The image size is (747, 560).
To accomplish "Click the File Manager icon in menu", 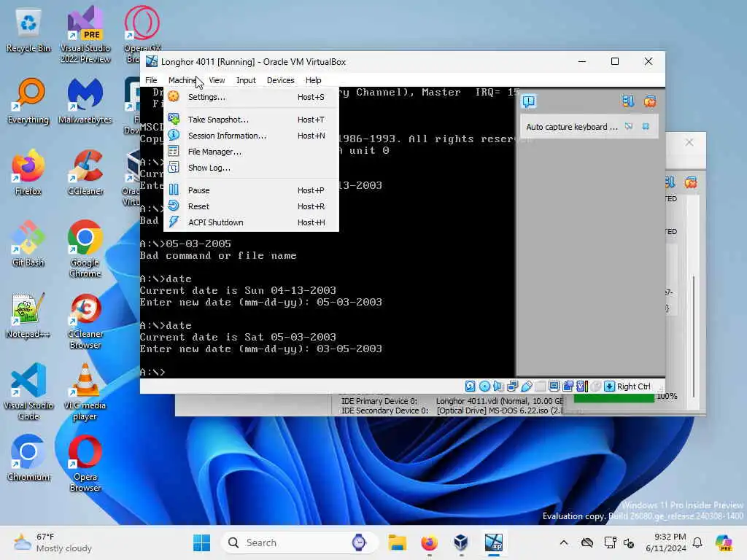I will pyautogui.click(x=174, y=152).
